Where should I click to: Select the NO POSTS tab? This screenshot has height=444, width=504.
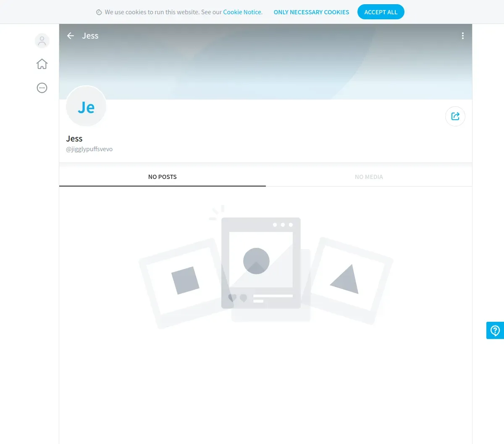(x=163, y=177)
